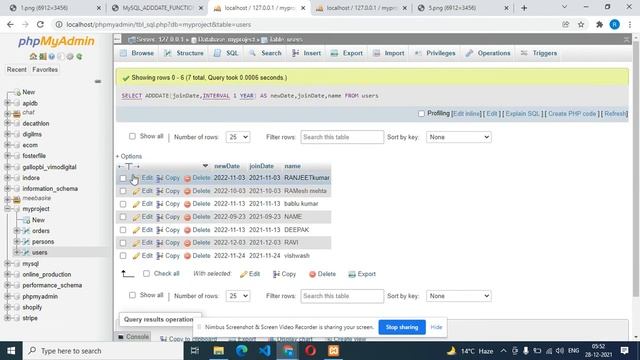This screenshot has height=360, width=640.
Task: Click upper Filter rows search field
Action: tap(342, 137)
